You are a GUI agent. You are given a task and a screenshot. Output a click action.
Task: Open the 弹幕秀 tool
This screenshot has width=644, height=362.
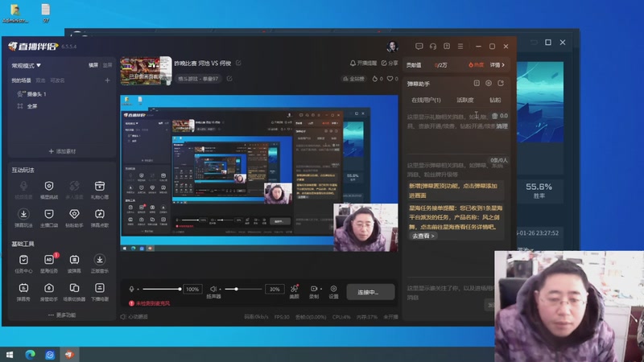pyautogui.click(x=23, y=291)
